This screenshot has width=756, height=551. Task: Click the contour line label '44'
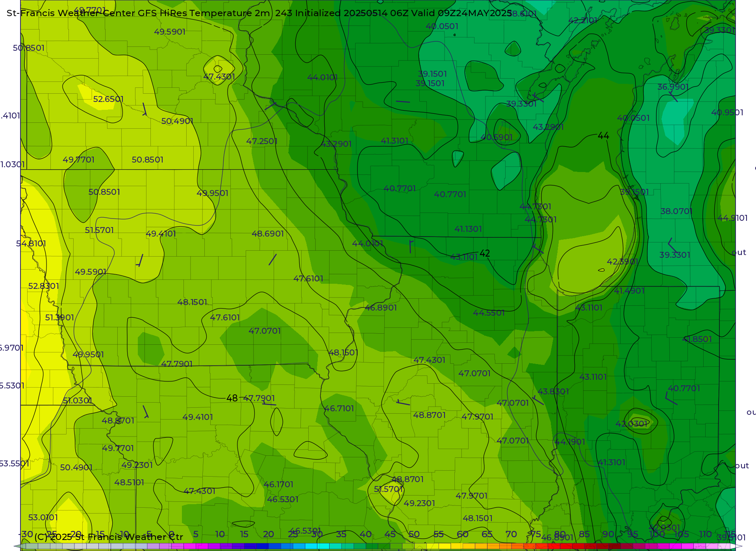pyautogui.click(x=603, y=136)
